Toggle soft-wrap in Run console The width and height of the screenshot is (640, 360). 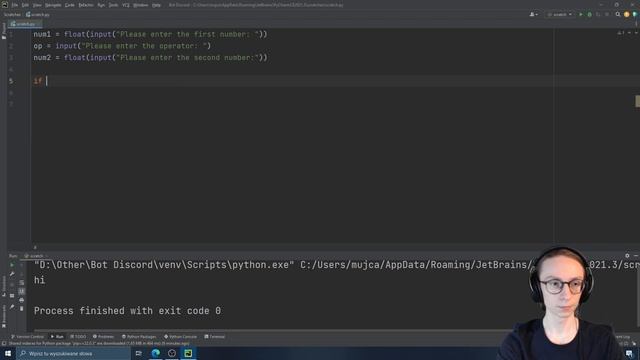point(22,282)
